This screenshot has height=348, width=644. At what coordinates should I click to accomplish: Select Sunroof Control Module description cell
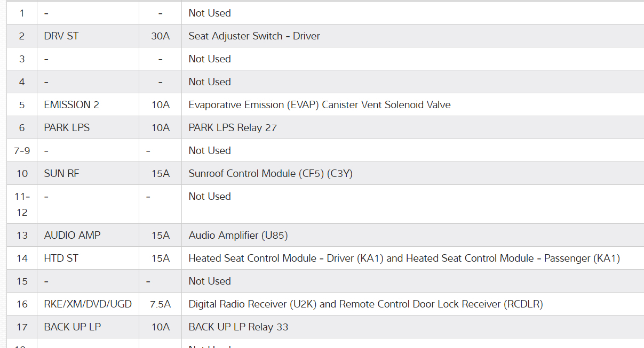point(271,174)
